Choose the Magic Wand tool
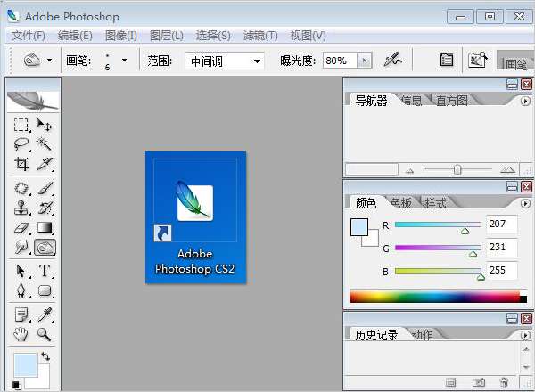The image size is (535, 392). click(x=45, y=144)
